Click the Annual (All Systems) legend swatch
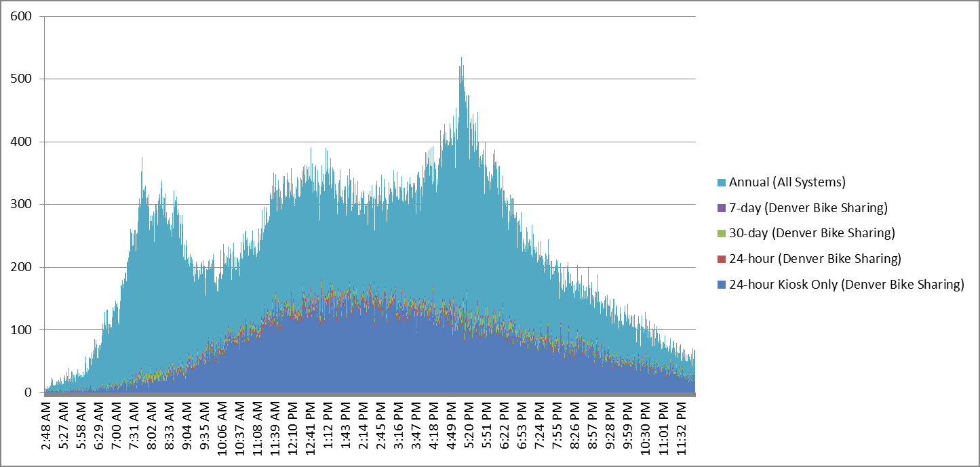 pyautogui.click(x=722, y=182)
